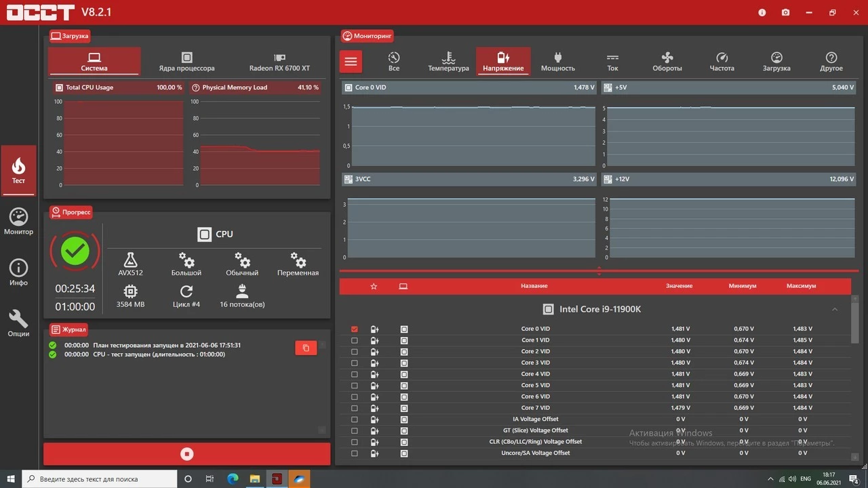Select the Ток monitoring tab
The height and width of the screenshot is (488, 868).
point(612,61)
